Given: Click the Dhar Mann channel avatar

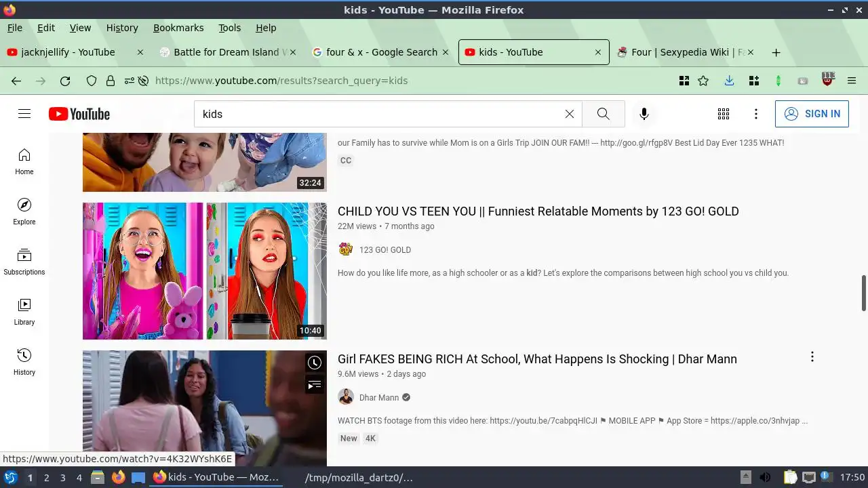Looking at the screenshot, I should pyautogui.click(x=346, y=397).
